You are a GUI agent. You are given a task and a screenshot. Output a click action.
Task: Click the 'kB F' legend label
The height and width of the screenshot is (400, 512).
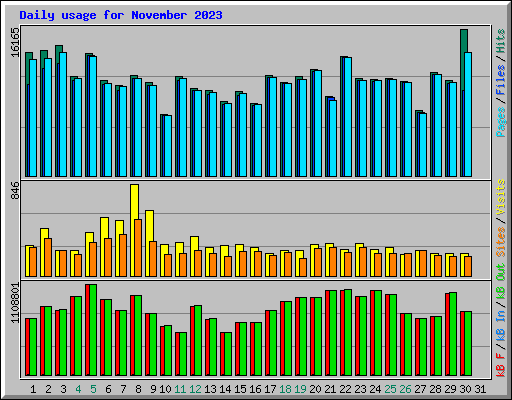(501, 365)
